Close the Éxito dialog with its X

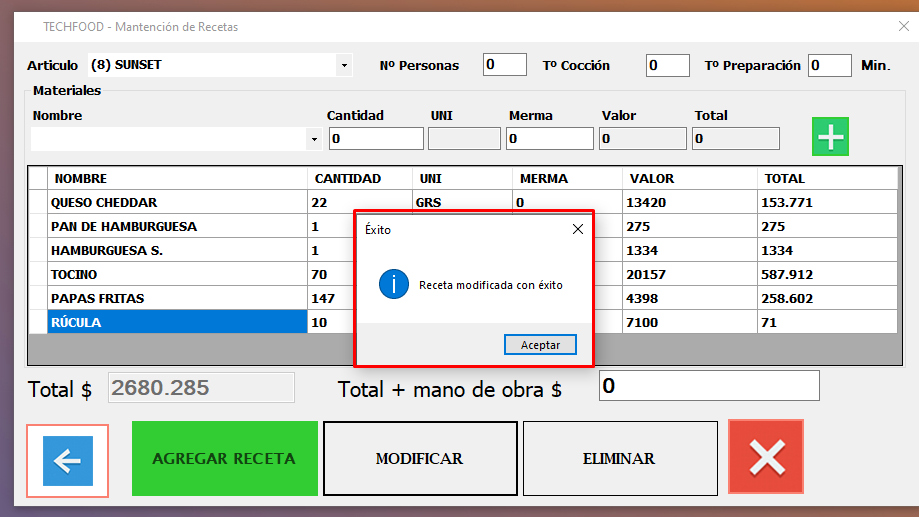coord(577,229)
